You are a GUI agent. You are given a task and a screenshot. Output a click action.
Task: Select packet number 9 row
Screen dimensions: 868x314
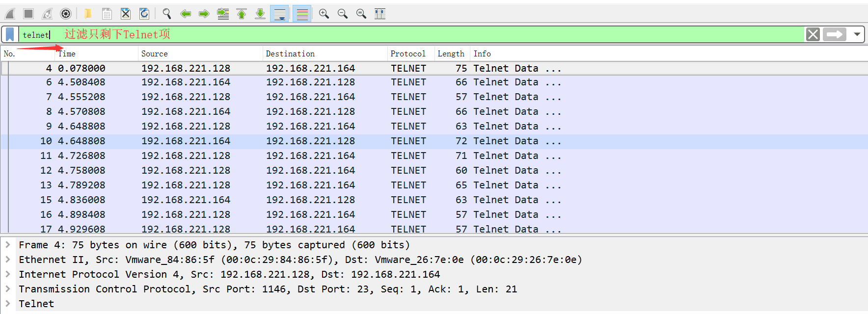(434, 127)
